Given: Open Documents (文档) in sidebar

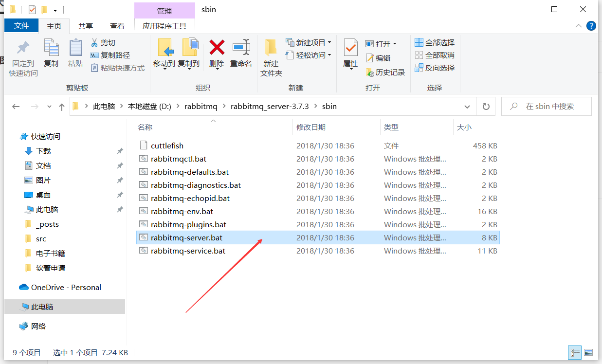Looking at the screenshot, I should (x=43, y=166).
